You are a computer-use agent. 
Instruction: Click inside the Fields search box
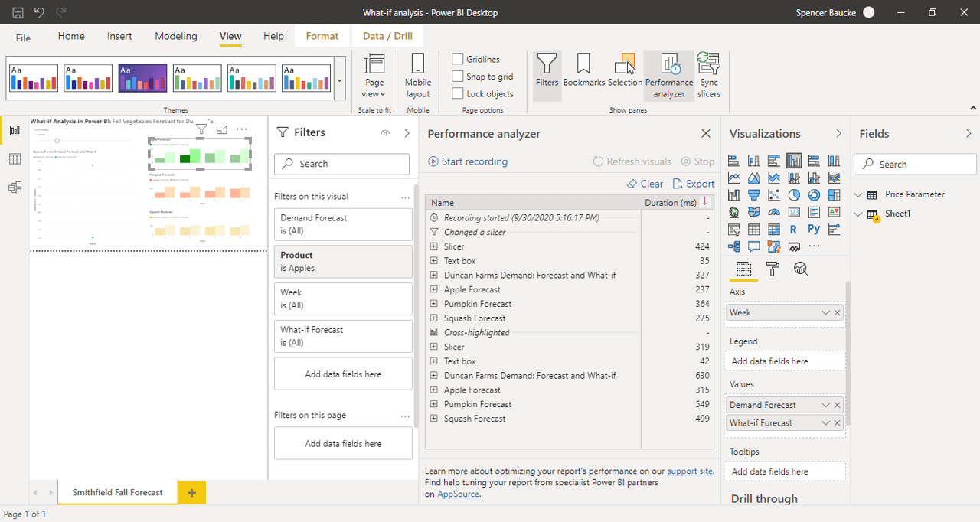914,164
